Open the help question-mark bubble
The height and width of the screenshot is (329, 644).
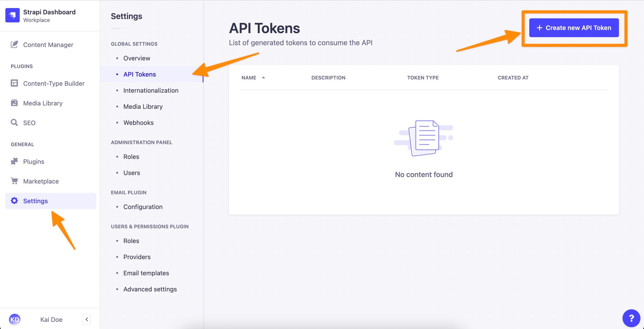631,318
